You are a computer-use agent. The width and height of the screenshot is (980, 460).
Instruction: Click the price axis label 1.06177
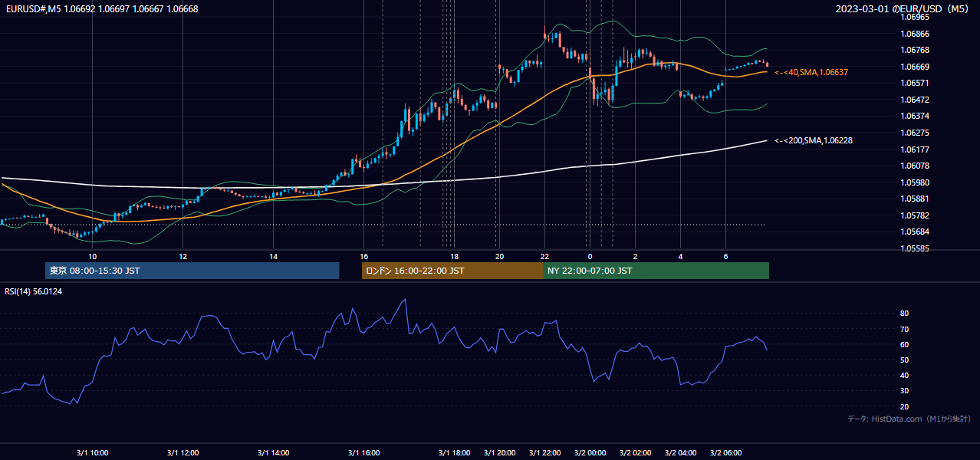[915, 149]
